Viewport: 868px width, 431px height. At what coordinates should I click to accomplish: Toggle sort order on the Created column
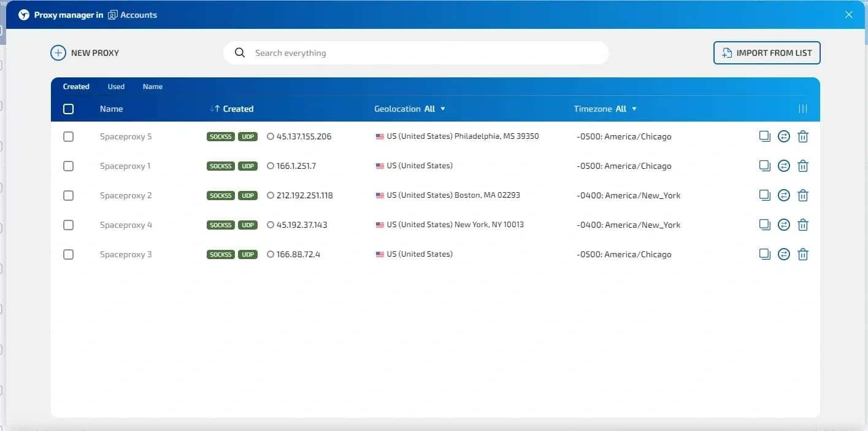[x=231, y=109]
